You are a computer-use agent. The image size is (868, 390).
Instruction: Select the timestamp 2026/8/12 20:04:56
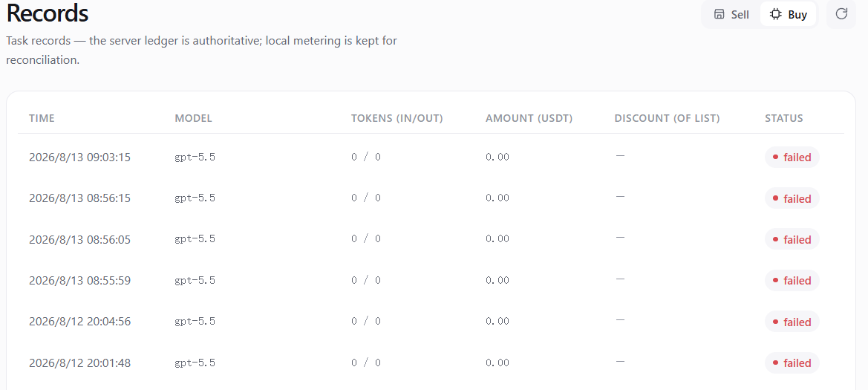coord(79,322)
